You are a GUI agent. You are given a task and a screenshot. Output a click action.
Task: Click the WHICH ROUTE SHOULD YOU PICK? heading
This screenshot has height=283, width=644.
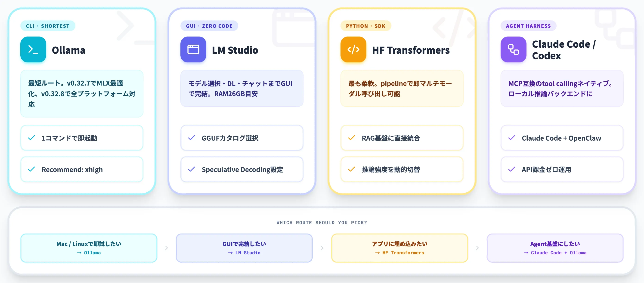[322, 223]
